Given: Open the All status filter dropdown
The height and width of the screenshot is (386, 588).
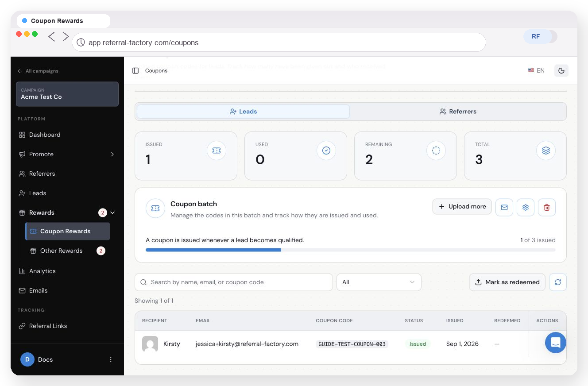Looking at the screenshot, I should [379, 282].
